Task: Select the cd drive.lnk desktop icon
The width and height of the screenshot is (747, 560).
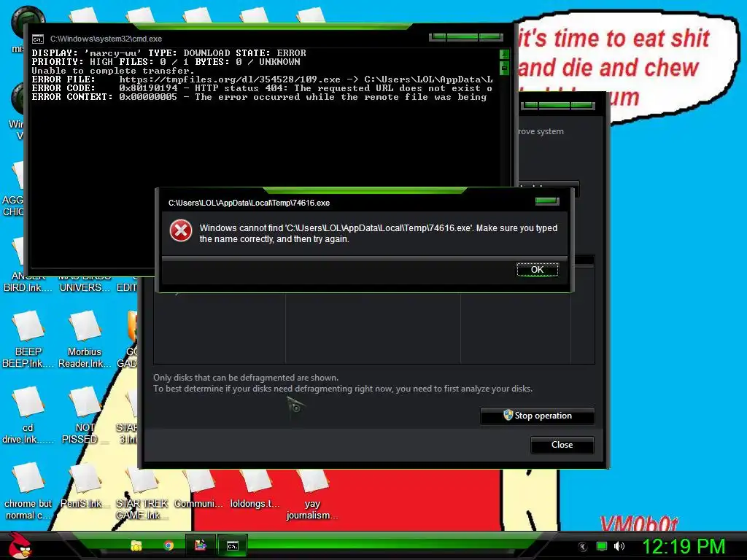Action: point(28,415)
